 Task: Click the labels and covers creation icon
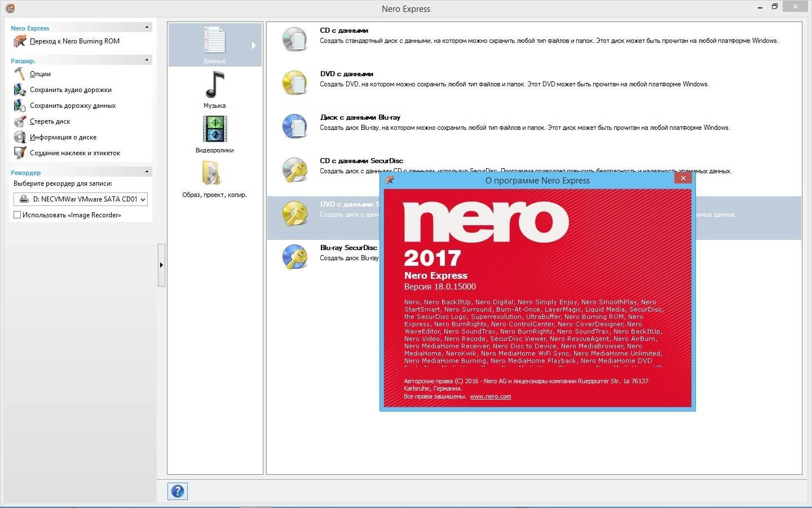20,153
